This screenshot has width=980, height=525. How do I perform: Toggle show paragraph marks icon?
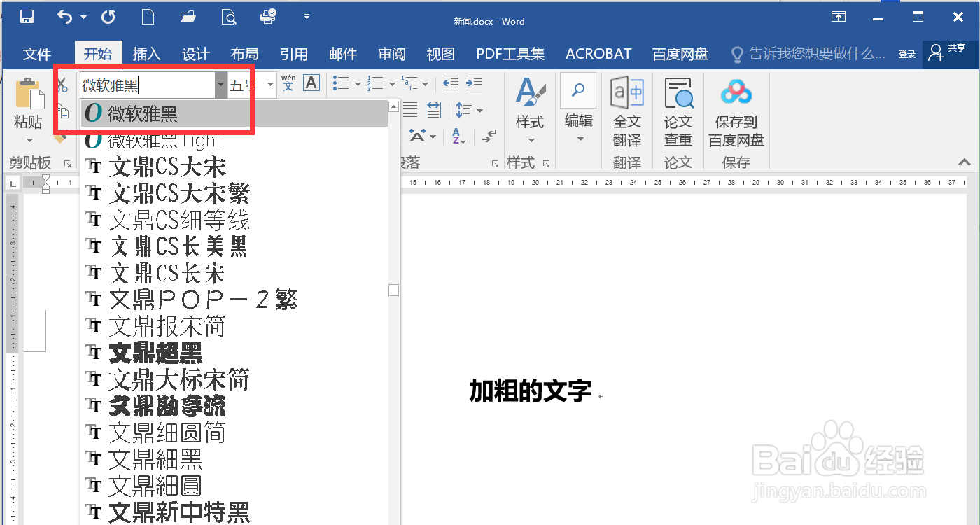point(491,135)
